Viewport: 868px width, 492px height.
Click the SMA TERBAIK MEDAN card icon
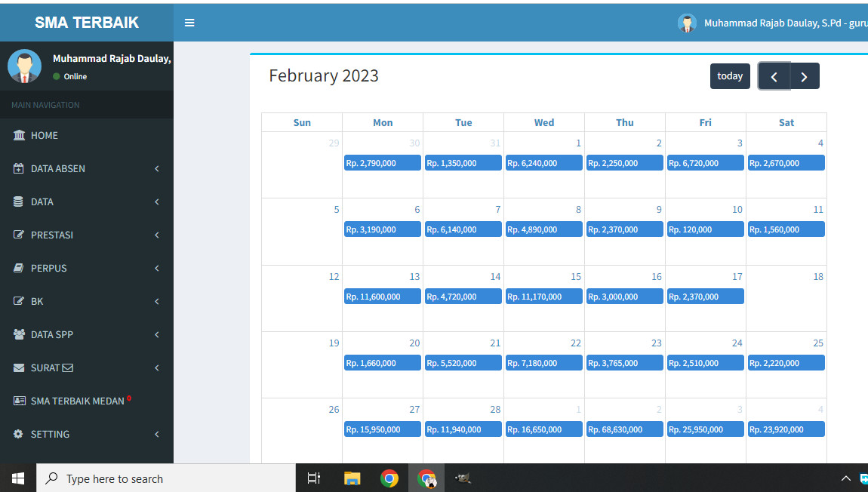click(19, 401)
